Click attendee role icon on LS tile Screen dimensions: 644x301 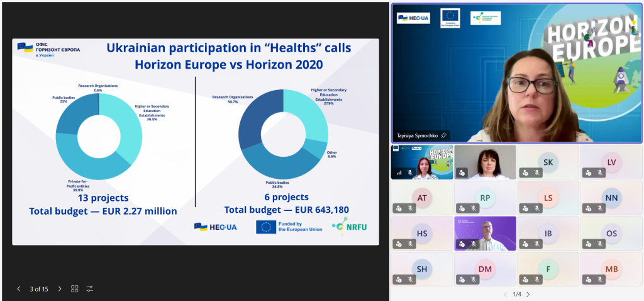point(525,208)
